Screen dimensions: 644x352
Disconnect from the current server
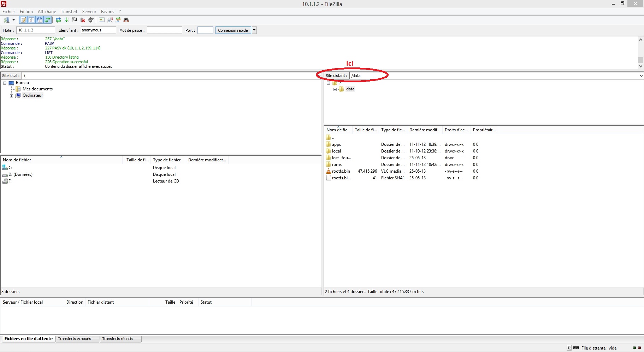click(83, 20)
